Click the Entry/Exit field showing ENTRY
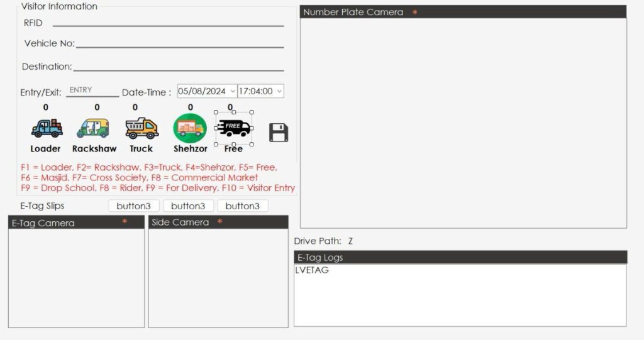This screenshot has height=340, width=644. point(92,90)
